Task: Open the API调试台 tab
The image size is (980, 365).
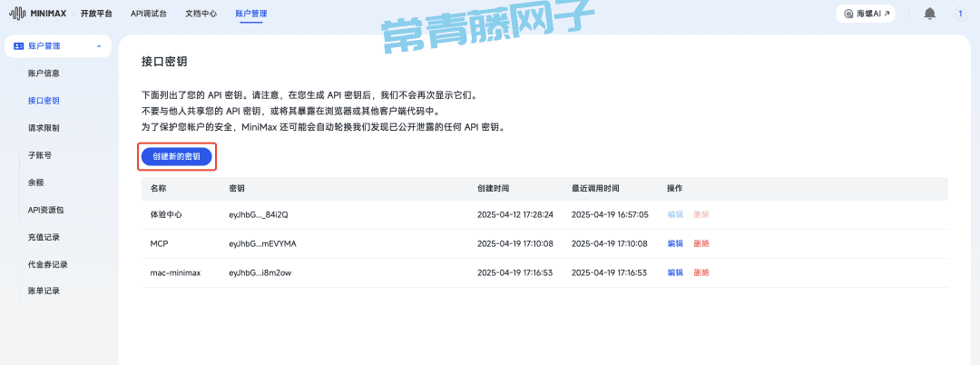Action: click(x=149, y=13)
